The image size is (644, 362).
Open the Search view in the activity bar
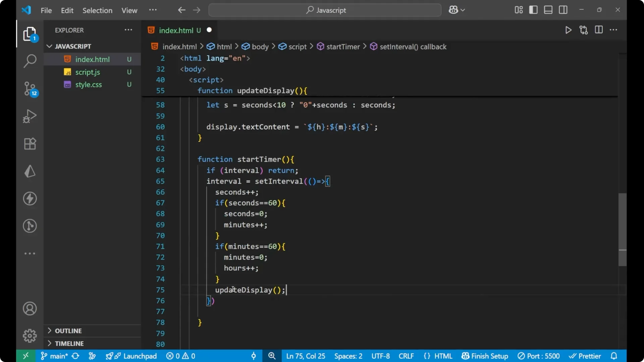(30, 61)
